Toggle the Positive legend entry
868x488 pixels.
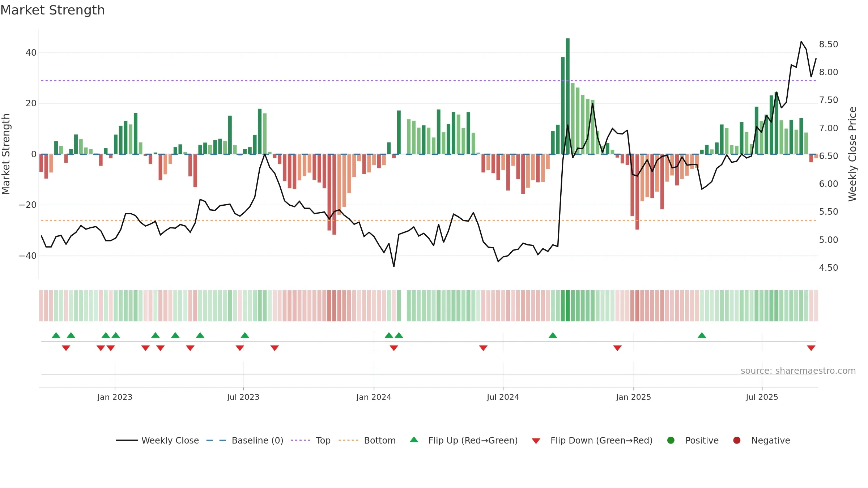(x=693, y=440)
